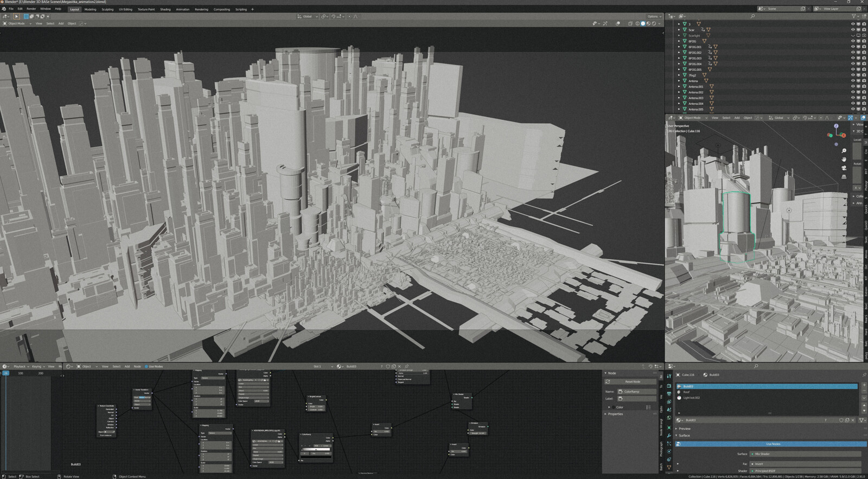Switch to the Modeling workspace tab
Viewport: 868px width, 479px height.
point(90,9)
